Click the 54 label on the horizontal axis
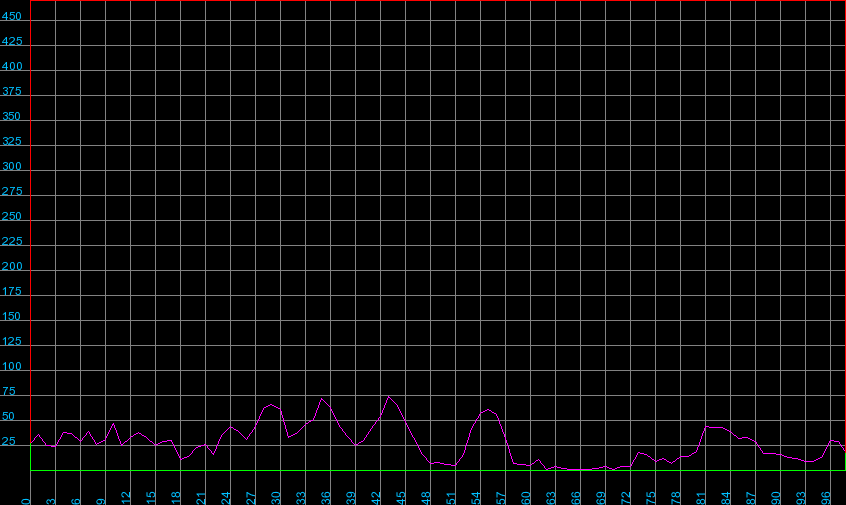 tap(476, 498)
